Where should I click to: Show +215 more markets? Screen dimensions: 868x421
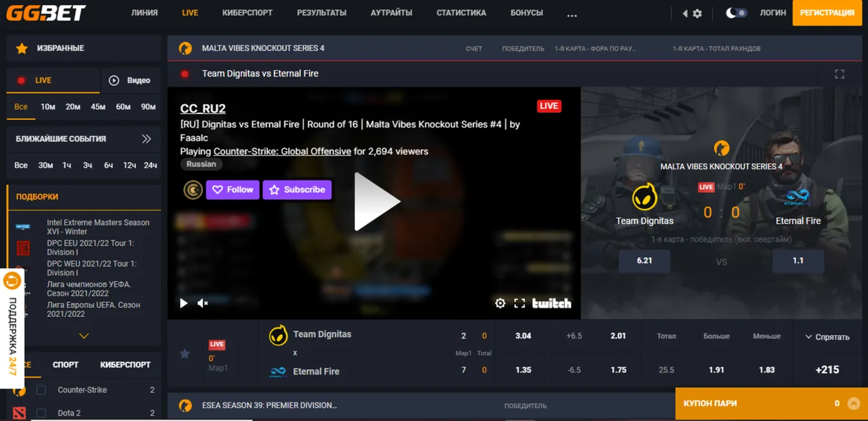[827, 370]
